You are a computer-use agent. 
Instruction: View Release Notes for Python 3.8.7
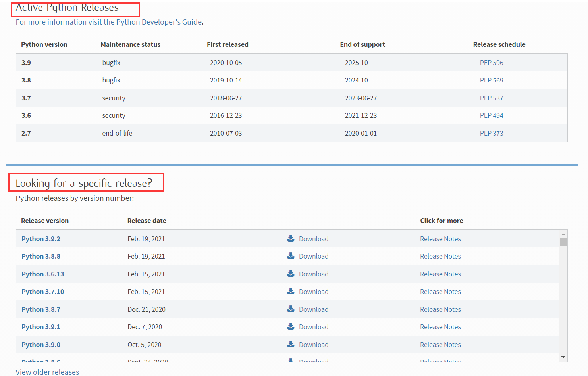coord(440,309)
